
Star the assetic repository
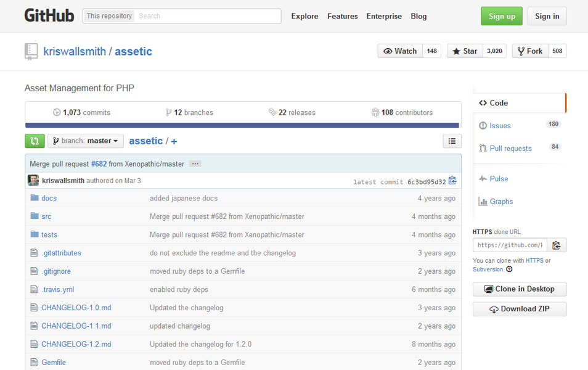(465, 51)
